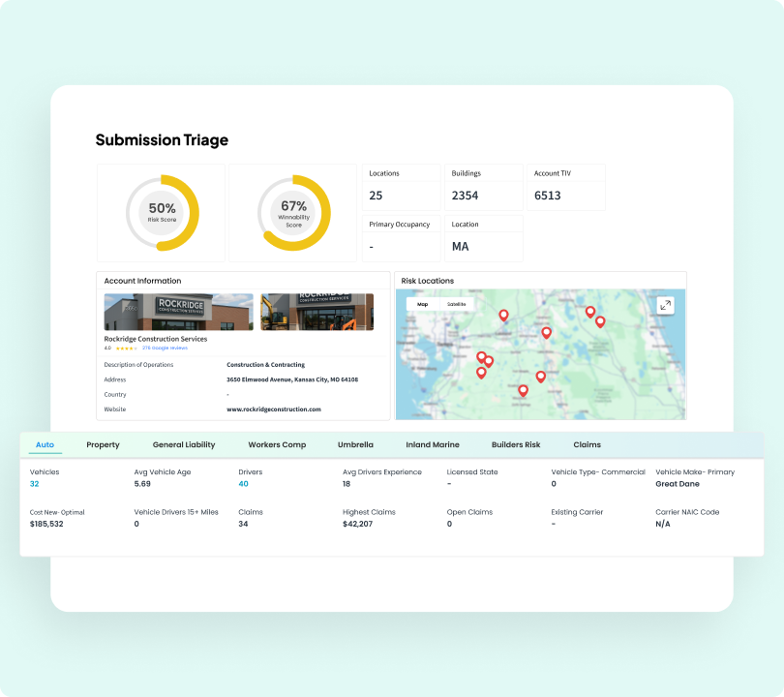Switch back to Map view
This screenshot has height=697, width=784.
click(x=422, y=303)
